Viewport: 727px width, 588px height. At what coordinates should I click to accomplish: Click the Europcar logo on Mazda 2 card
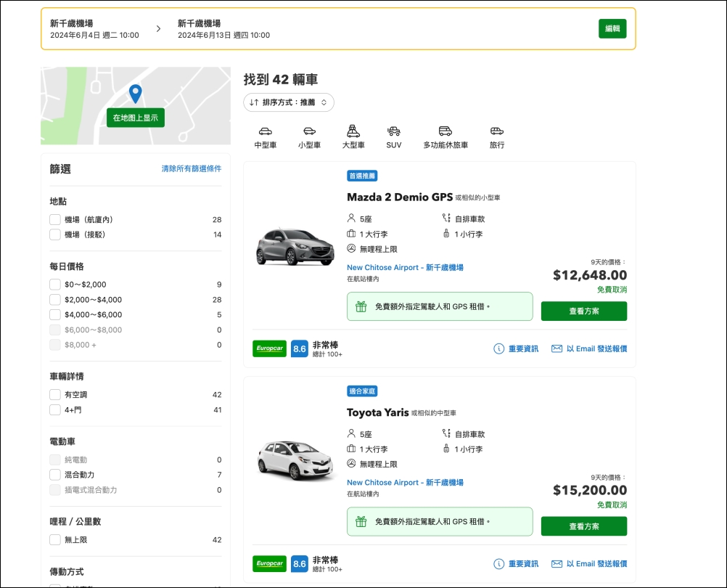pyautogui.click(x=270, y=348)
